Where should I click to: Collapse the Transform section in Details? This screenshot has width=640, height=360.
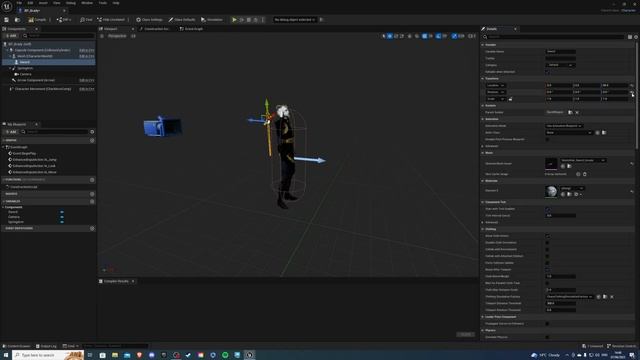point(483,78)
